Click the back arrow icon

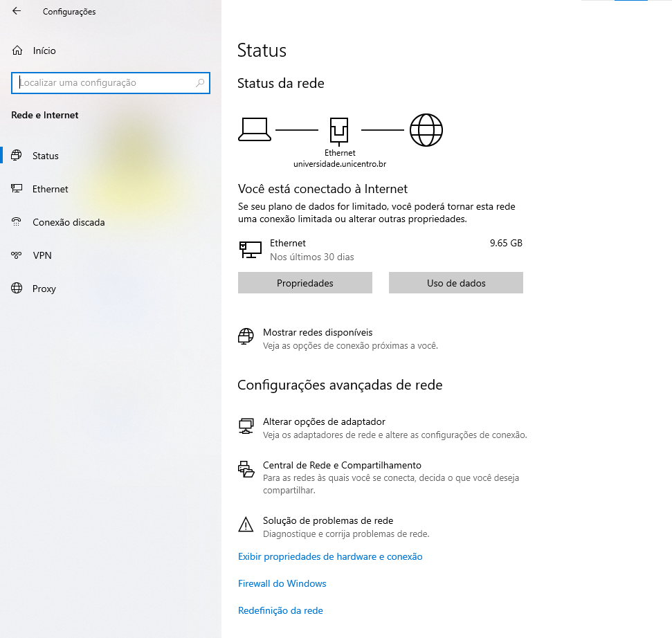pyautogui.click(x=17, y=11)
